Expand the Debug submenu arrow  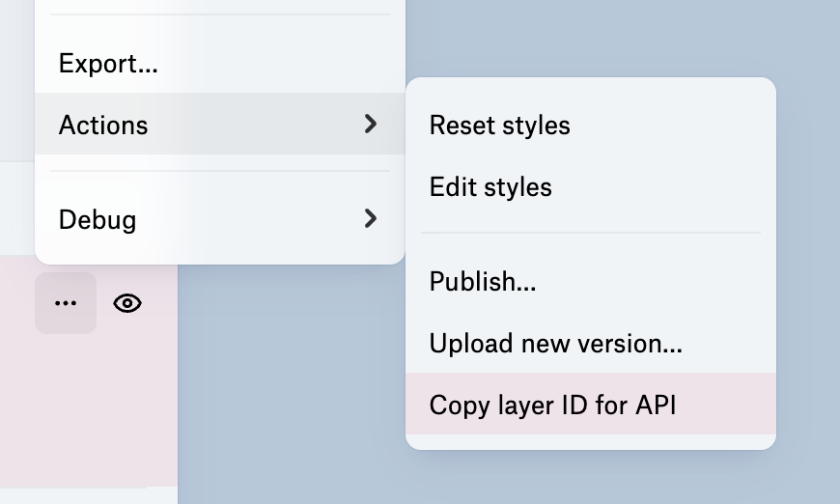click(x=370, y=219)
